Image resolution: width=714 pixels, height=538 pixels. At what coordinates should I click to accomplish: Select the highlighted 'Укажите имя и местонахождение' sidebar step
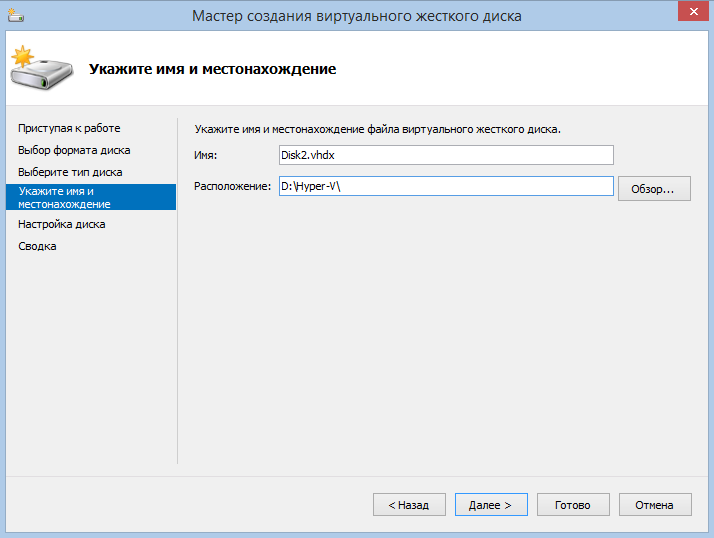click(x=90, y=197)
